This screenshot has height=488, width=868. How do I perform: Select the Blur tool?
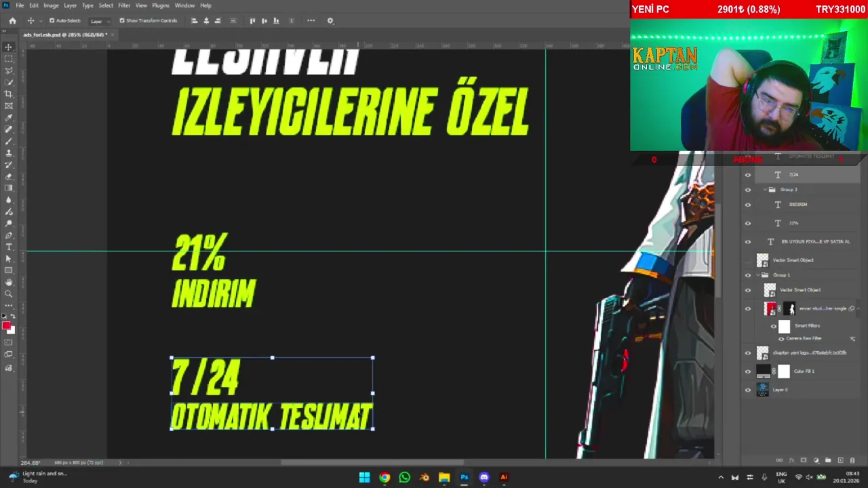pos(9,200)
